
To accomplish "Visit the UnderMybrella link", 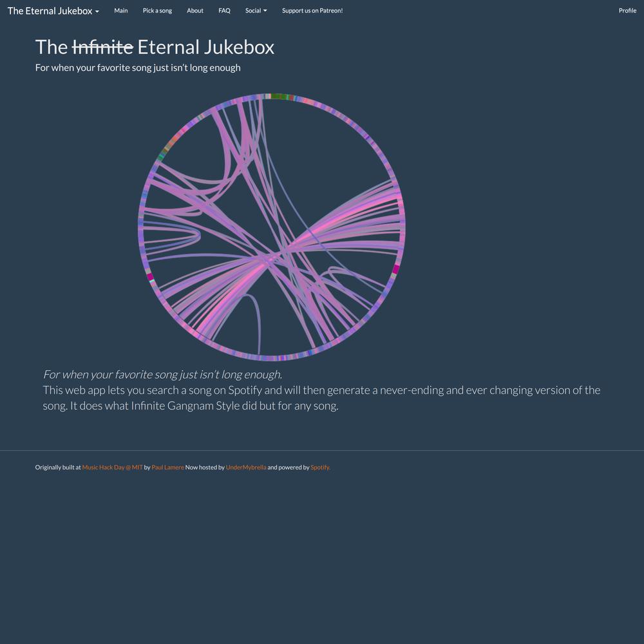I will pyautogui.click(x=245, y=467).
